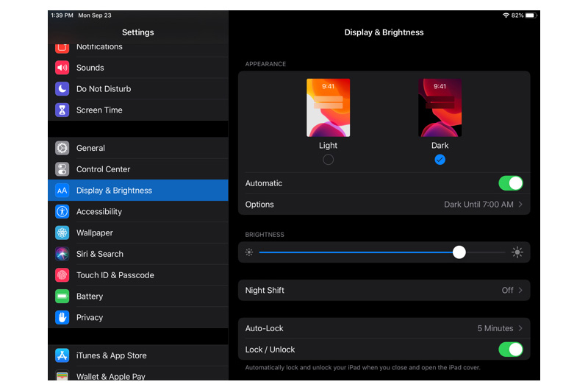Tap the Siri & Search icon
This screenshot has height=390, width=588.
click(62, 254)
